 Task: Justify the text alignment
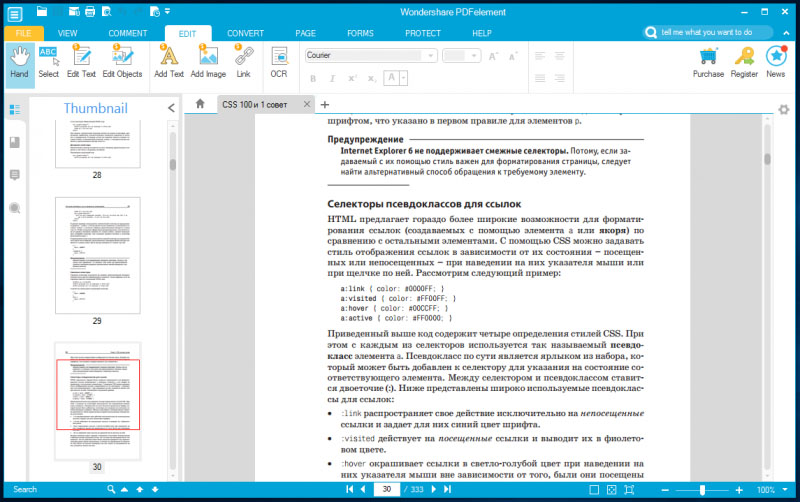(540, 78)
